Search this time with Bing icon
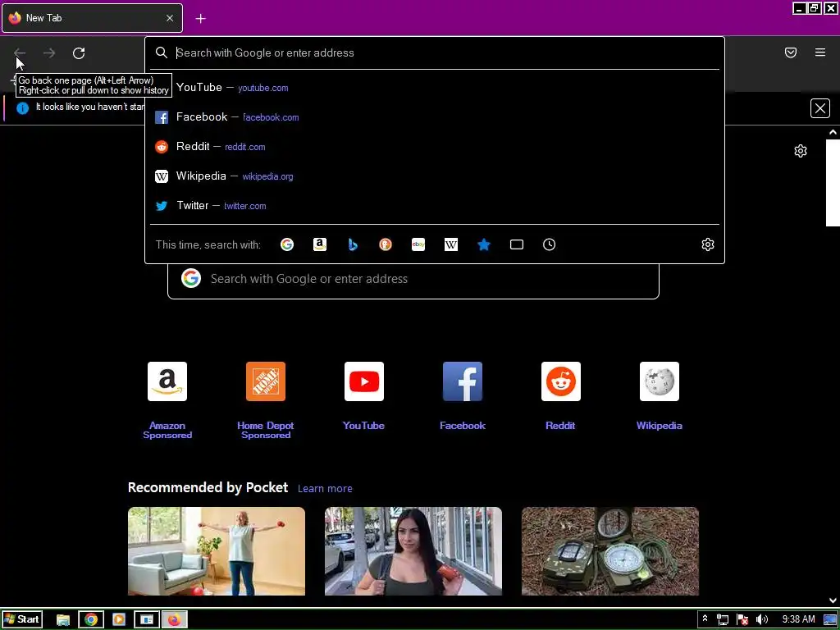 click(x=353, y=244)
